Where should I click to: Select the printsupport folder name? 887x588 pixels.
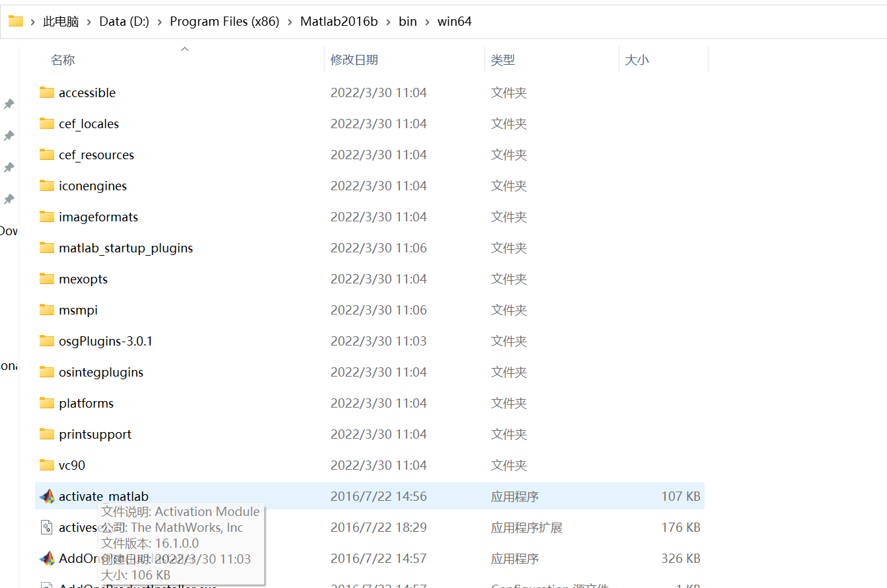[x=95, y=434]
